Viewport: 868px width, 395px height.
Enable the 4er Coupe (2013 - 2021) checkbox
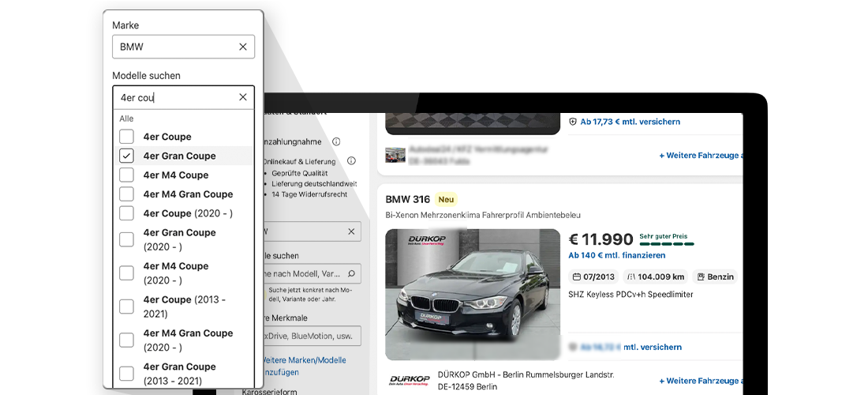tap(126, 307)
